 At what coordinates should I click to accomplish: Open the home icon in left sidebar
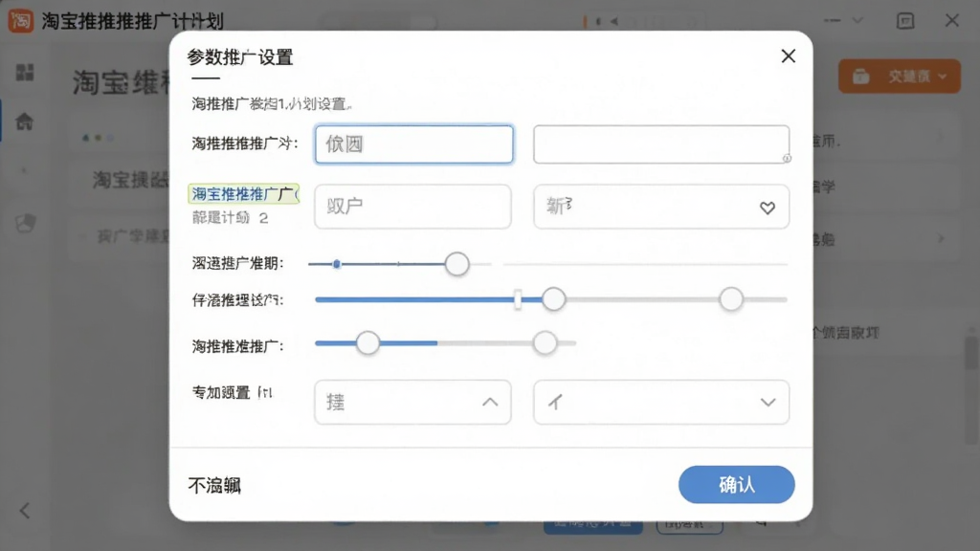point(24,121)
